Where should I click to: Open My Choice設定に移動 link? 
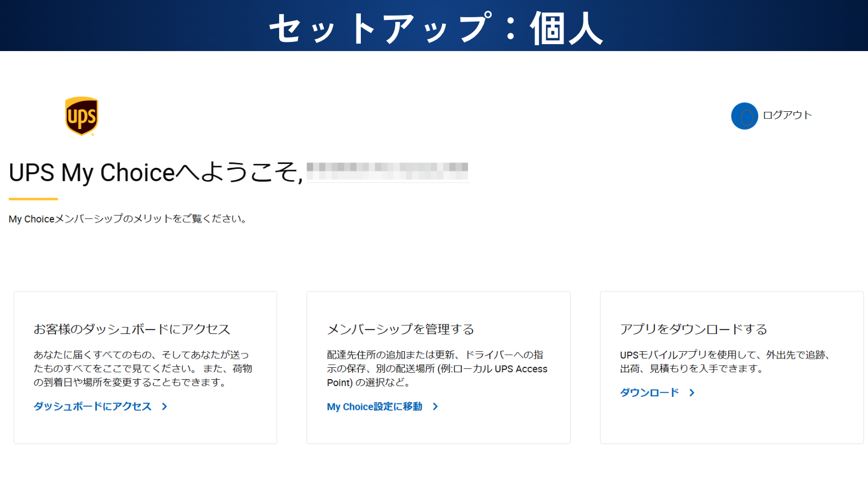[374, 407]
